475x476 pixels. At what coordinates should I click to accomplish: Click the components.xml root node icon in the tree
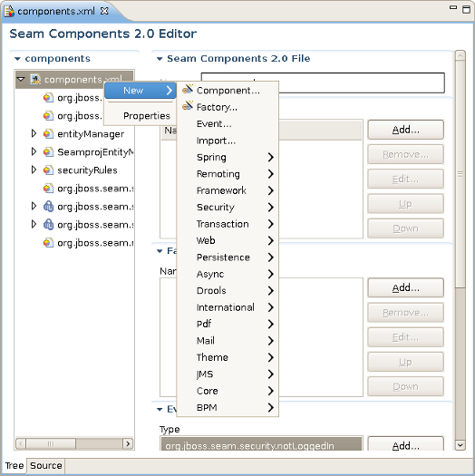35,80
